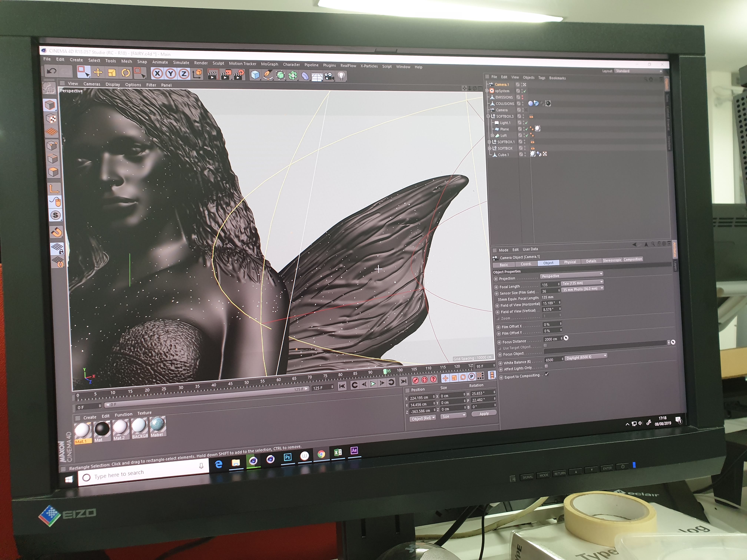Select the Scale tool
Viewport: 747px width, 560px height.
pyautogui.click(x=112, y=73)
